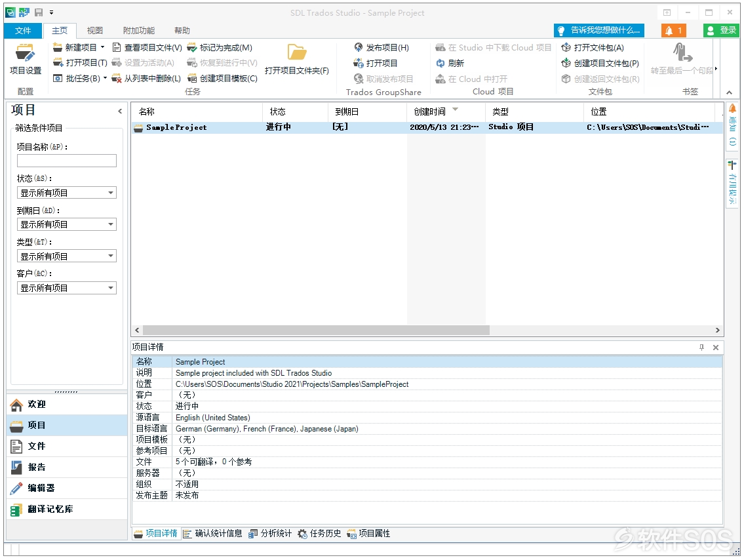
Task: Open the 报告 reports view
Action: (67, 467)
